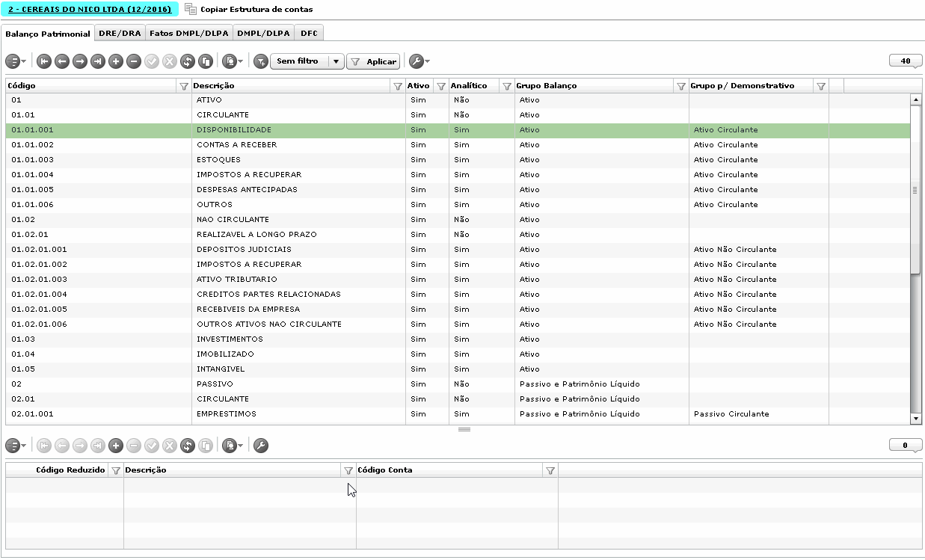
Task: Open the 2 - CEREAIS DO NICO LTDA link
Action: click(x=90, y=9)
